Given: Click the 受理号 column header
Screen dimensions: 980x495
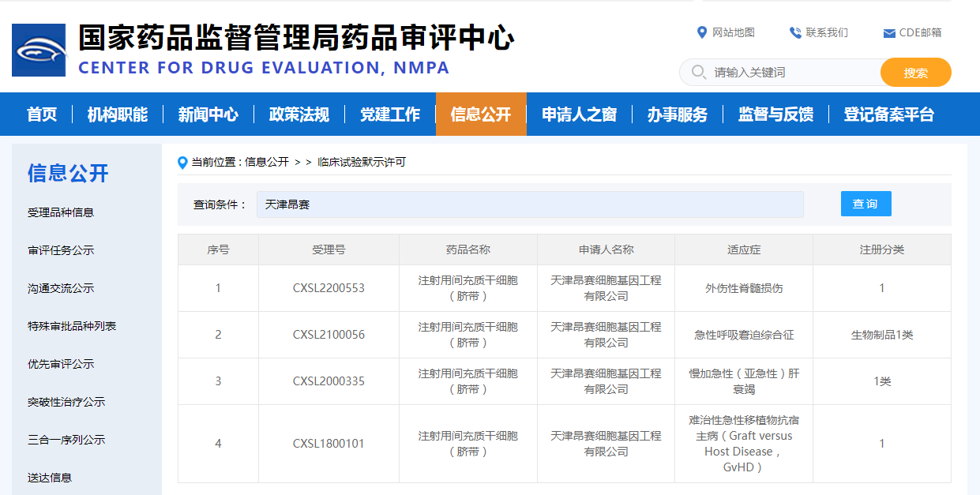Looking at the screenshot, I should point(329,249).
